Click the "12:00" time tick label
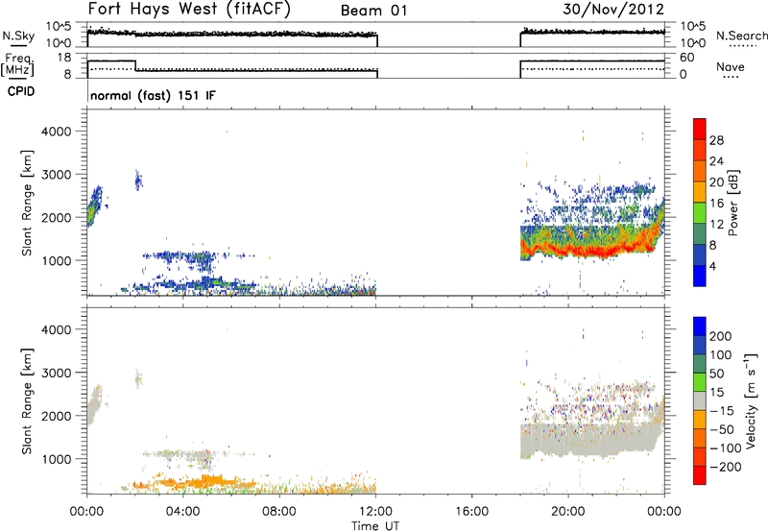 (375, 512)
